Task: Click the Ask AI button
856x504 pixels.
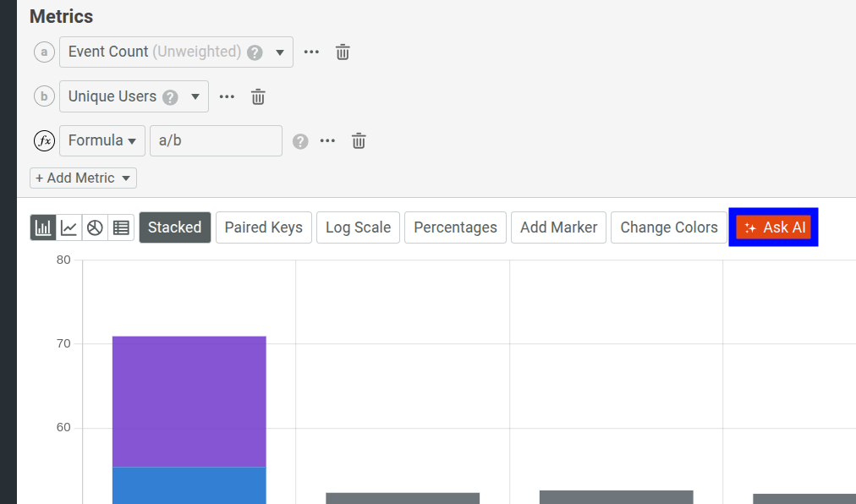Action: (772, 227)
